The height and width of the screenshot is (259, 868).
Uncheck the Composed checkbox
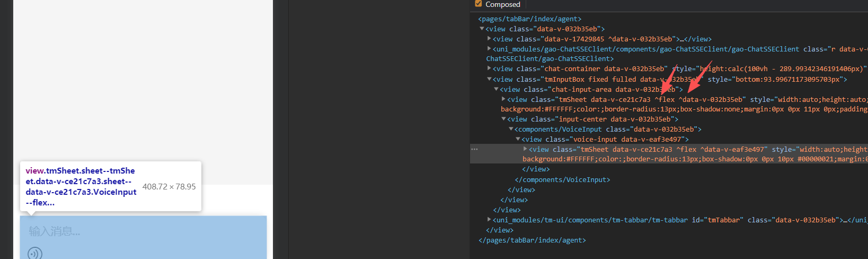[479, 4]
